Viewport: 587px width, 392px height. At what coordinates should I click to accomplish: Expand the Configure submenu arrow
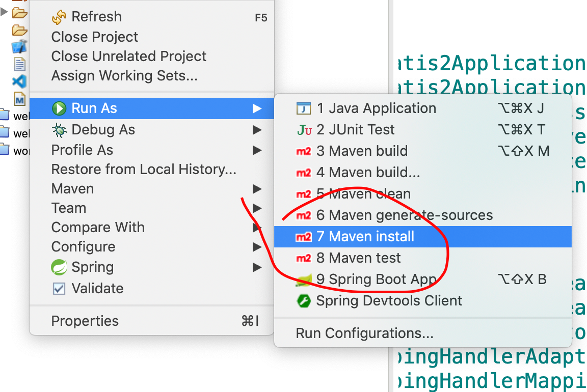[x=257, y=247]
